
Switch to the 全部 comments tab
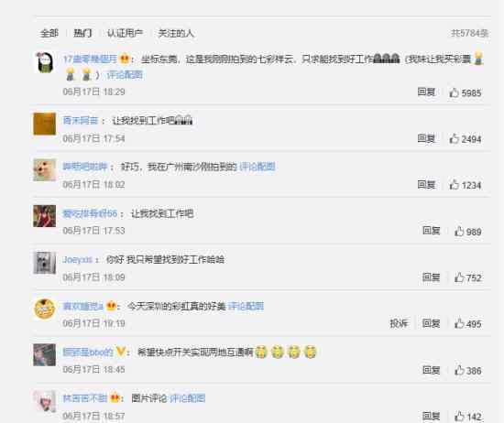tap(49, 33)
